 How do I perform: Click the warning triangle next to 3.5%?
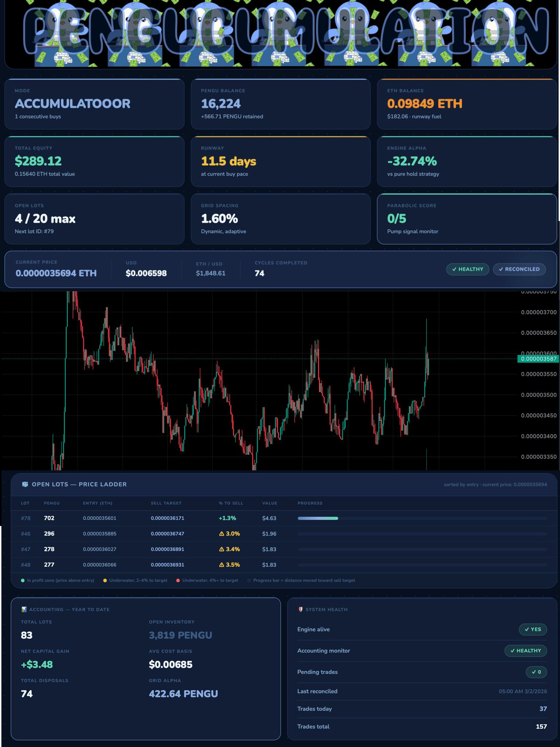pos(221,565)
